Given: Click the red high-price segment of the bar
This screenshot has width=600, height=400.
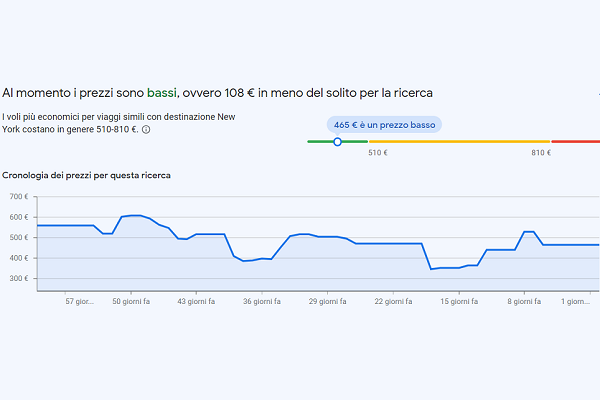Looking at the screenshot, I should 576,142.
